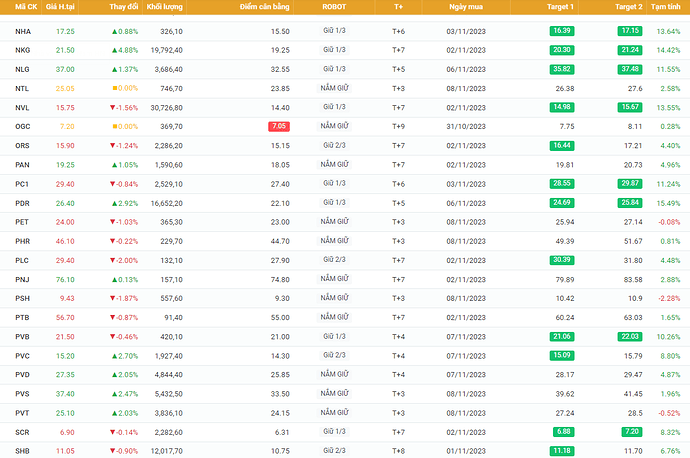
Task: Select stock code ORS
Action: click(22, 146)
